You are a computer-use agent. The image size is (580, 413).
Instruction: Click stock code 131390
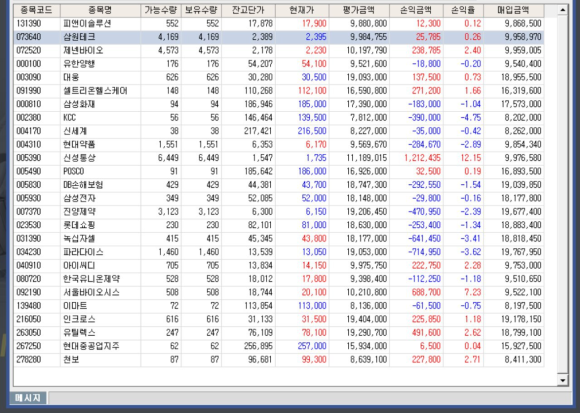(29, 24)
